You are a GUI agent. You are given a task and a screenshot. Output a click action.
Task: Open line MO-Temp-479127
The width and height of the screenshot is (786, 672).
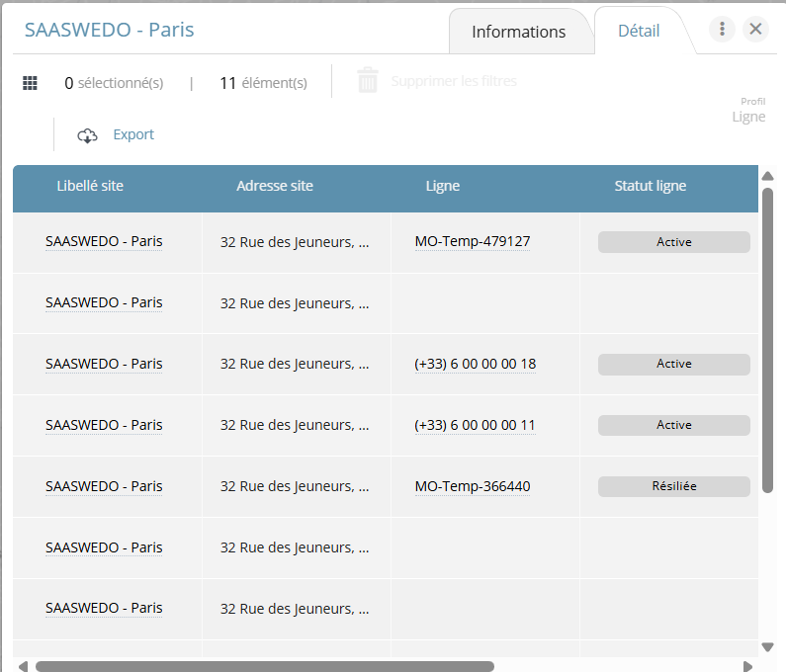473,241
